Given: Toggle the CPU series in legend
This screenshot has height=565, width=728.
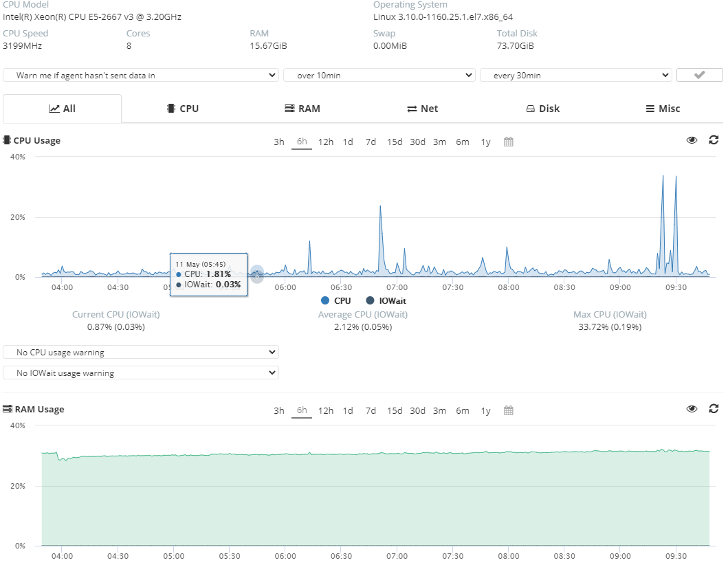Looking at the screenshot, I should 335,301.
